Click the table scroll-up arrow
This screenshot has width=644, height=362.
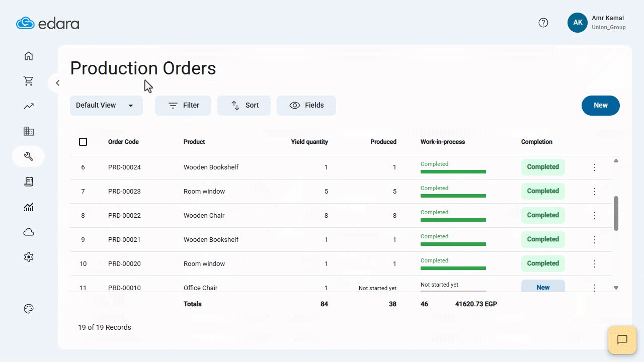[x=616, y=161]
